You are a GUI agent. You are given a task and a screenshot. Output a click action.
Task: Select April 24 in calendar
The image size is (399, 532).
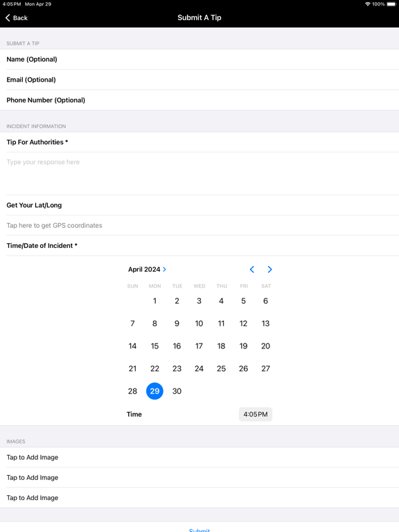tap(199, 369)
